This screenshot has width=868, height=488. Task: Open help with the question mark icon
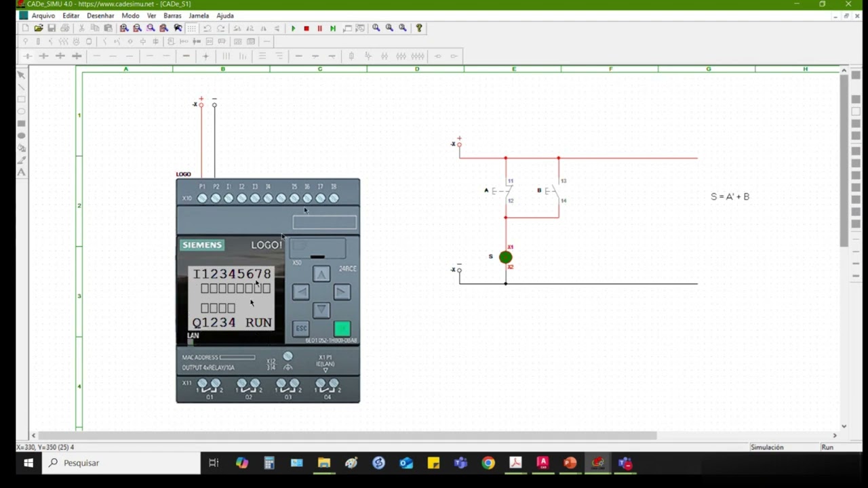pos(419,28)
